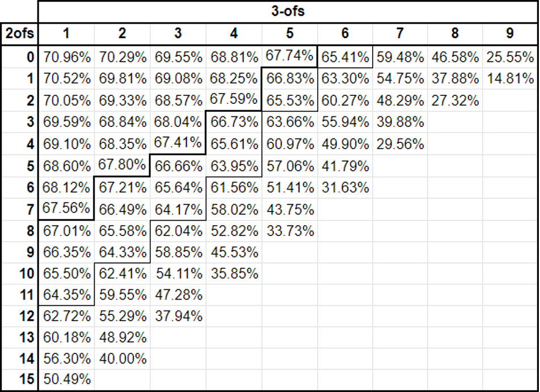Click the cell showing 67.74%
Viewport: 540px width, 392px height.
289,57
